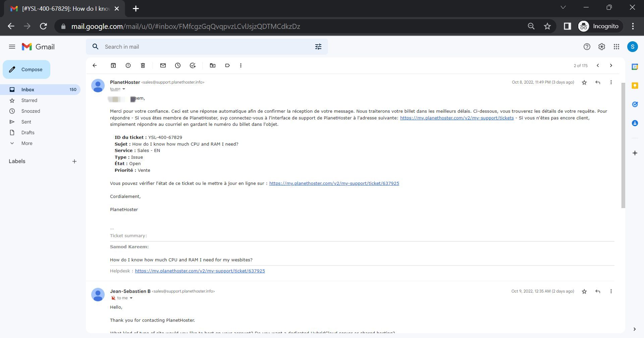Open the Sent folder
The height and width of the screenshot is (338, 644).
26,122
